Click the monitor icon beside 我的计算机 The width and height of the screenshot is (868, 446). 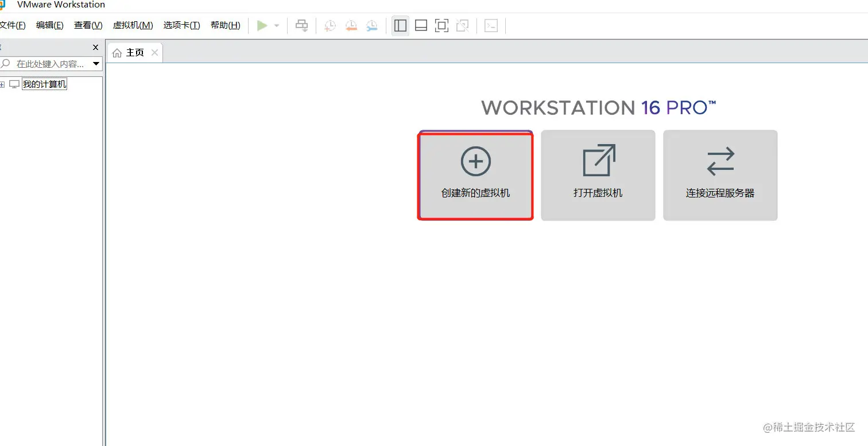[x=14, y=84]
